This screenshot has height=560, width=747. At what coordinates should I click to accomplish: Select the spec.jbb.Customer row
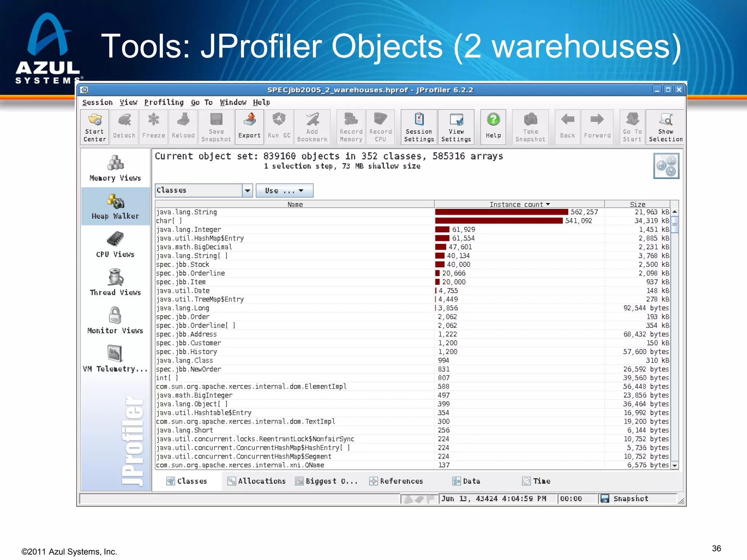[413, 343]
